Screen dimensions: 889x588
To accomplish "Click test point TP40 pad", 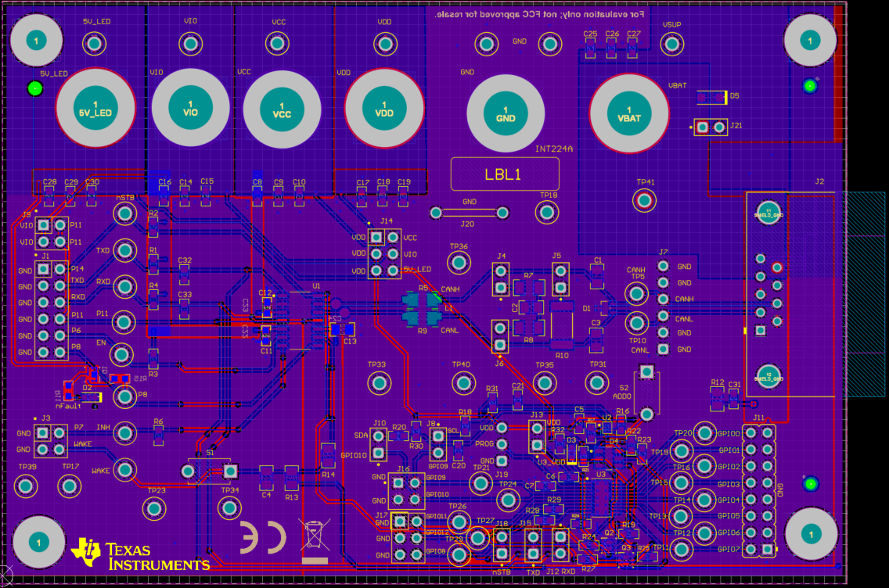I will (463, 383).
